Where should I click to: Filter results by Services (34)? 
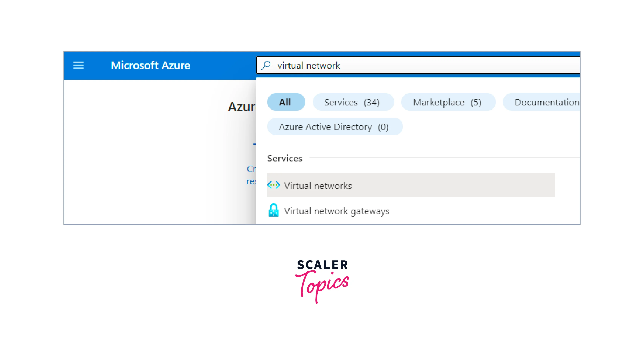353,102
